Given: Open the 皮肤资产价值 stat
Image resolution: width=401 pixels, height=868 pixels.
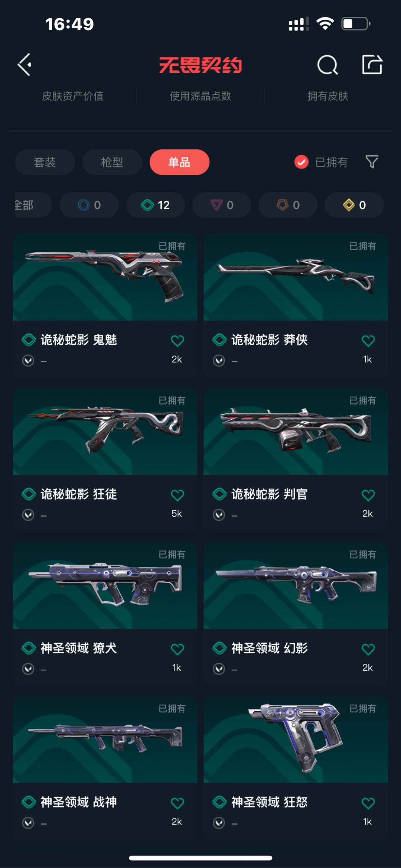Looking at the screenshot, I should pos(73,96).
